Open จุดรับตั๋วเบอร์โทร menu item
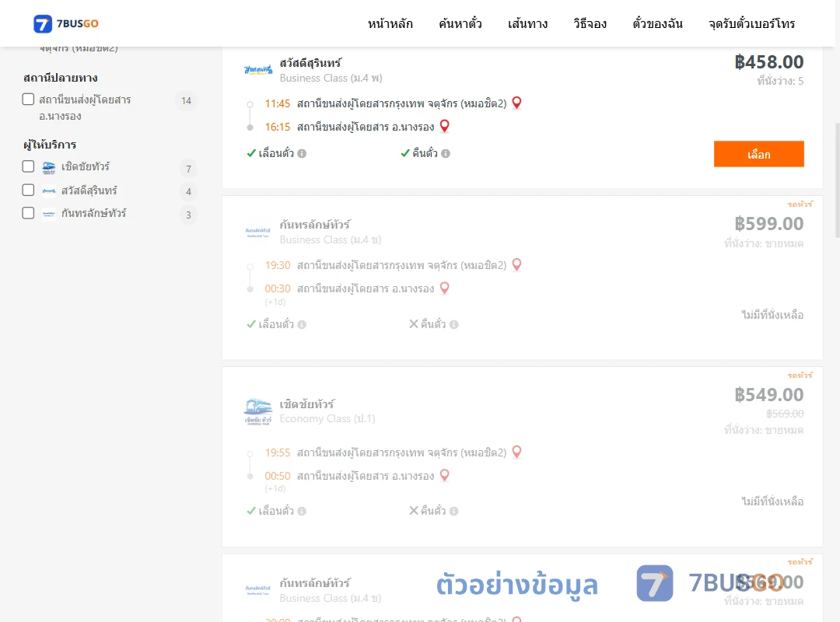Viewport: 840px width, 622px height. pyautogui.click(x=751, y=23)
